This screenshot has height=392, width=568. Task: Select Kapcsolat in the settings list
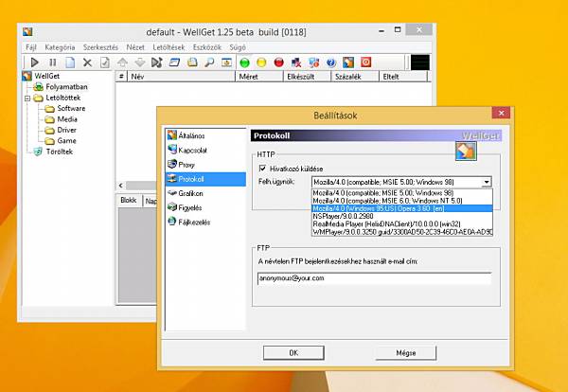[x=205, y=150]
